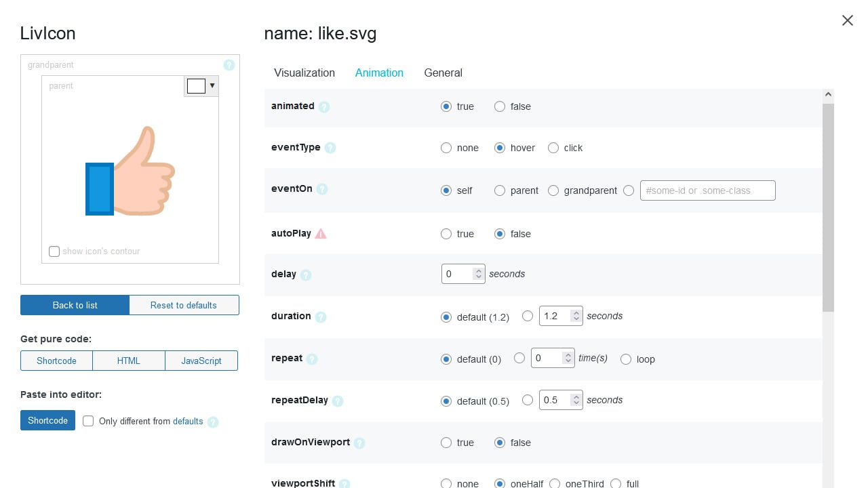Screen dimensions: 868x488
Task: Click help icon next to repeatDelay
Action: click(338, 401)
